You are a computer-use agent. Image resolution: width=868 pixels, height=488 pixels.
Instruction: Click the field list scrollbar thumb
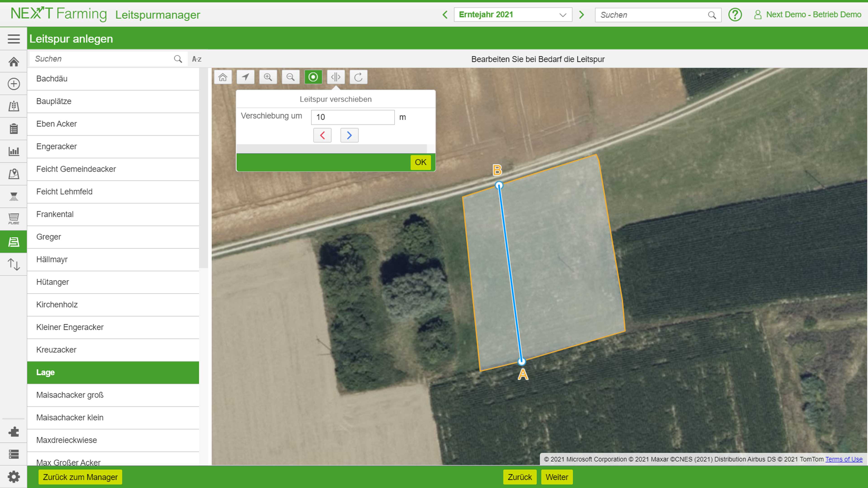click(203, 168)
